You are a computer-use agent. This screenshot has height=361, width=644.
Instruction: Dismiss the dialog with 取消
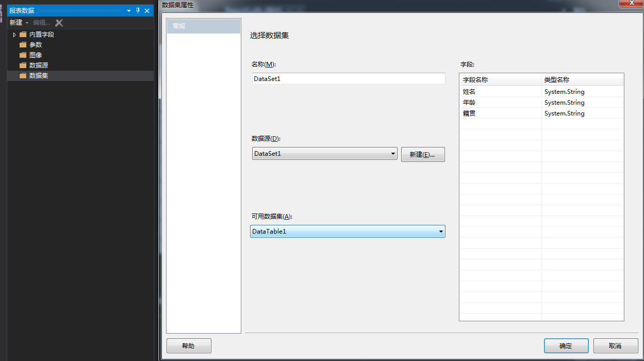click(615, 346)
